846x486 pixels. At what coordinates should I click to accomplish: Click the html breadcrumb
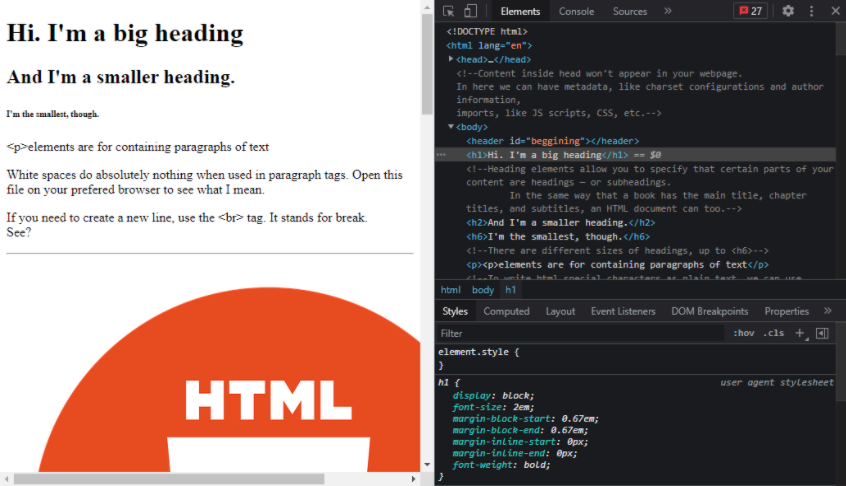[x=451, y=290]
